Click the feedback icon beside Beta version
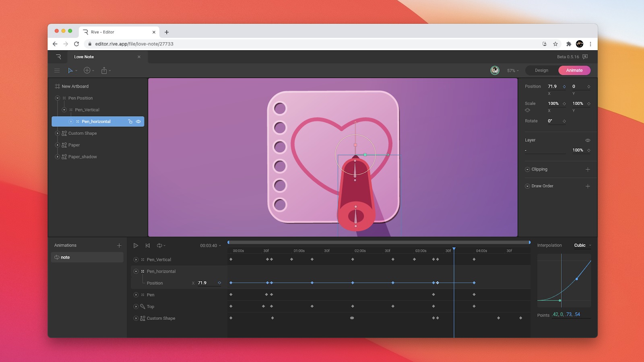The image size is (644, 362). pos(585,57)
